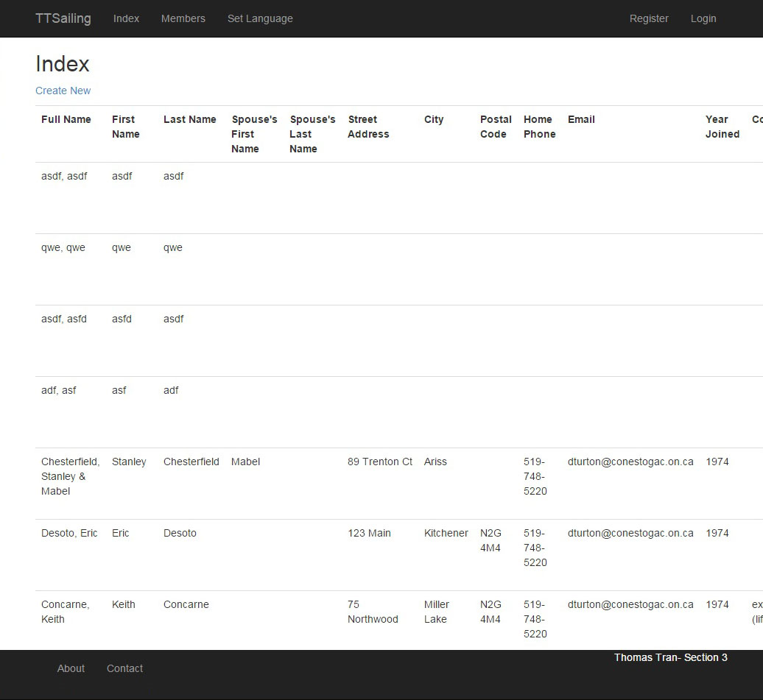
Task: Click the 89 Trenton Ct address cell
Action: tap(380, 462)
